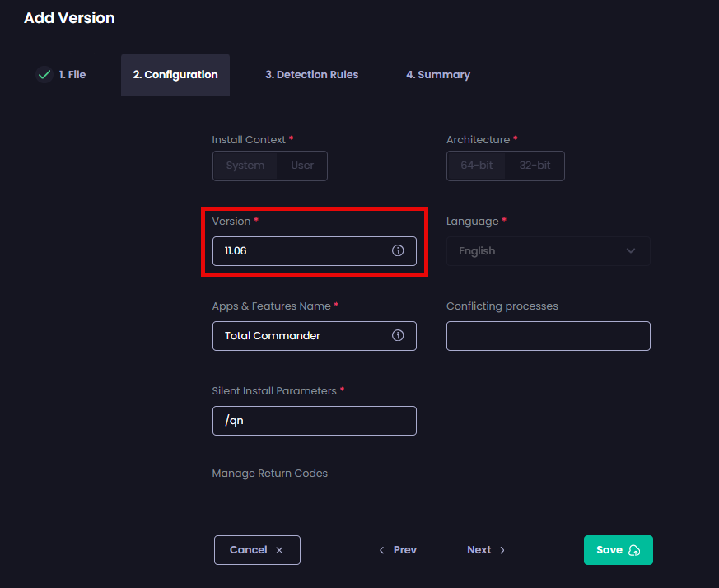
Task: Click the Conflicting processes input field
Action: tap(548, 335)
